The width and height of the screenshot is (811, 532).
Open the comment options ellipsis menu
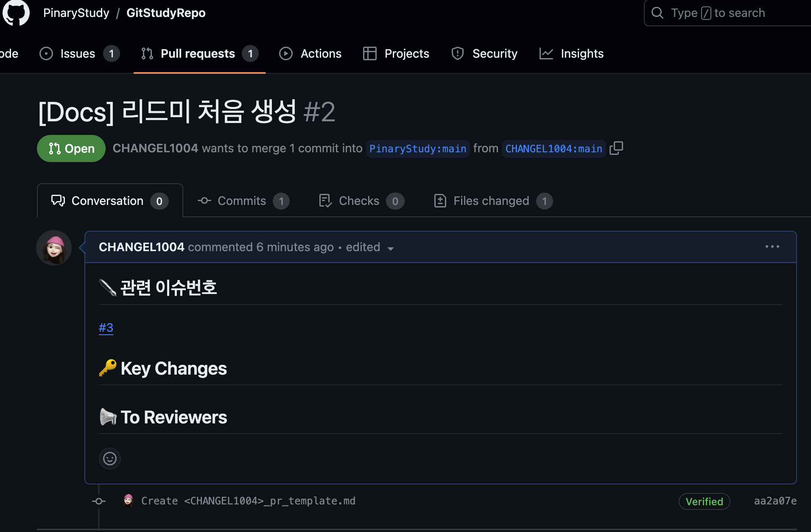tap(772, 246)
